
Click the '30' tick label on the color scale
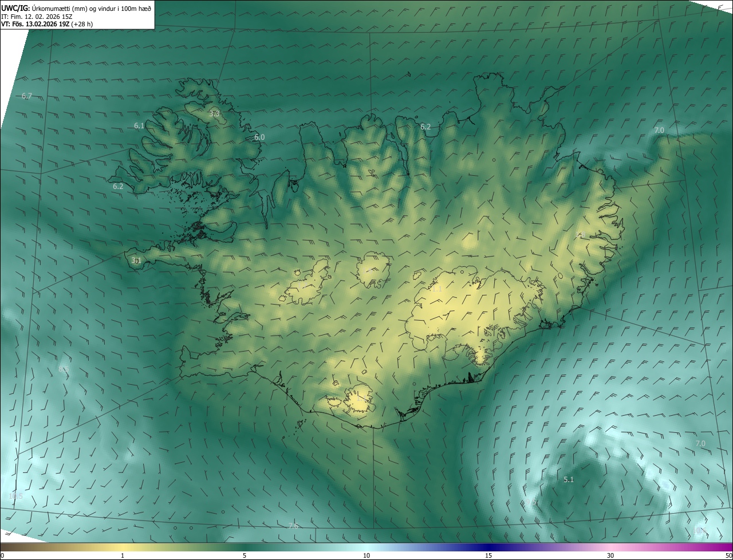coord(610,555)
